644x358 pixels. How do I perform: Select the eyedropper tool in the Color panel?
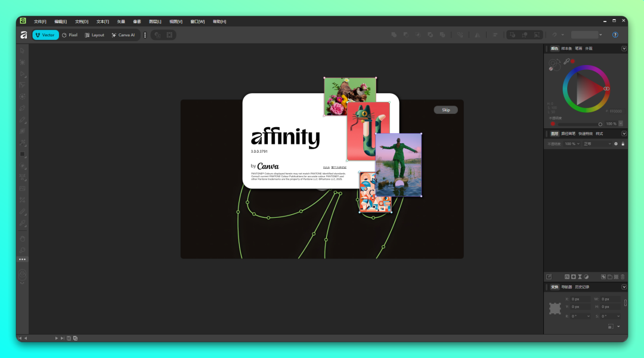pos(566,61)
